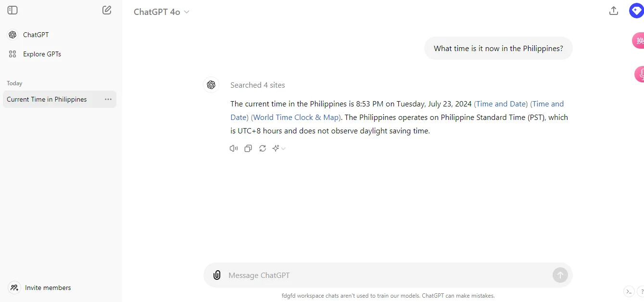Open the ChatGPT 4o model dropdown
Image resolution: width=644 pixels, height=302 pixels.
pos(162,12)
